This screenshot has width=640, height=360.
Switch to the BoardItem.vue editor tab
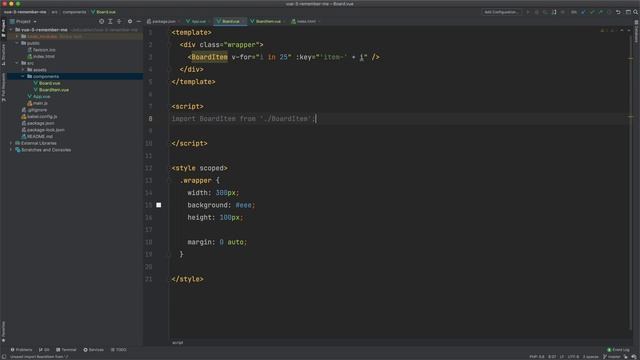pyautogui.click(x=268, y=21)
